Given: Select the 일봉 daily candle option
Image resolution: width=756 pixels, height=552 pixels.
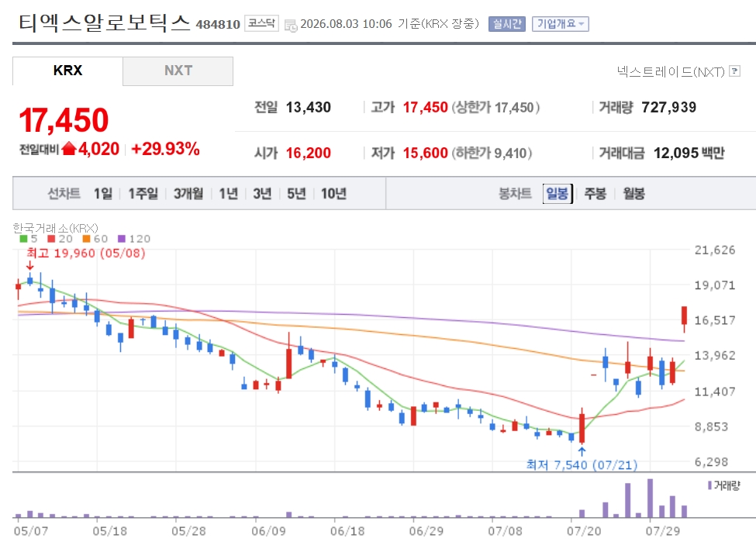Looking at the screenshot, I should [x=558, y=193].
